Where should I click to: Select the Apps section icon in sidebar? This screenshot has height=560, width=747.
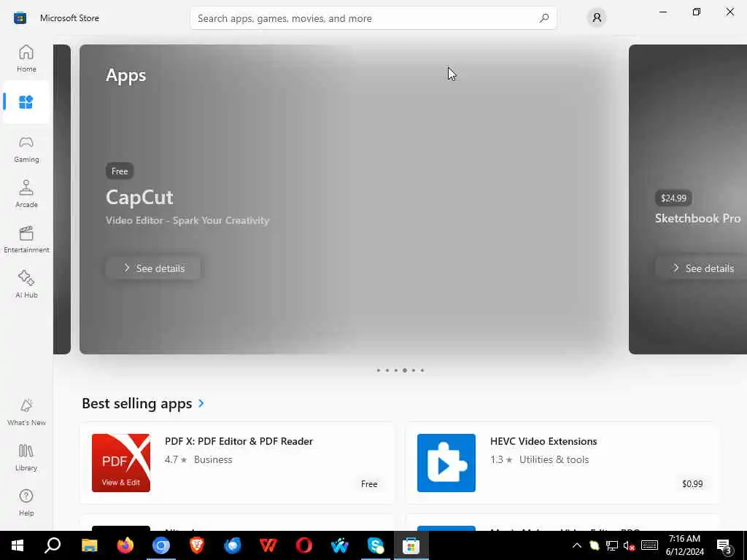tap(26, 102)
